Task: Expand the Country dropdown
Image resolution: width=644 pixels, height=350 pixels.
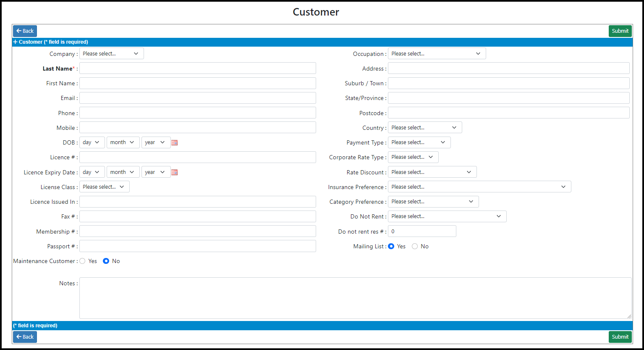Action: tap(425, 127)
